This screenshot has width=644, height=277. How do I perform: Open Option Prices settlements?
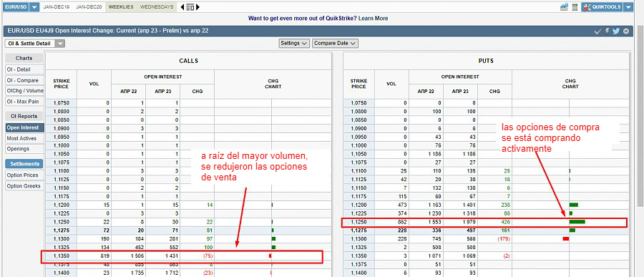click(24, 175)
